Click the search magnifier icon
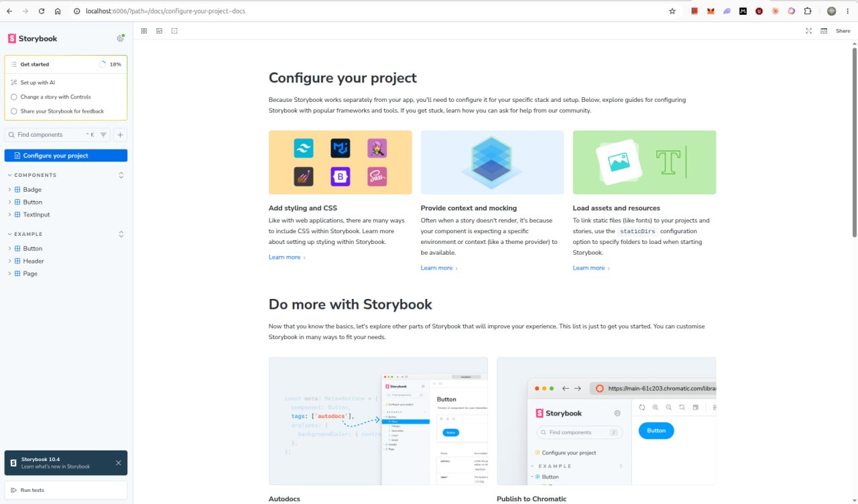The image size is (858, 504). [12, 135]
